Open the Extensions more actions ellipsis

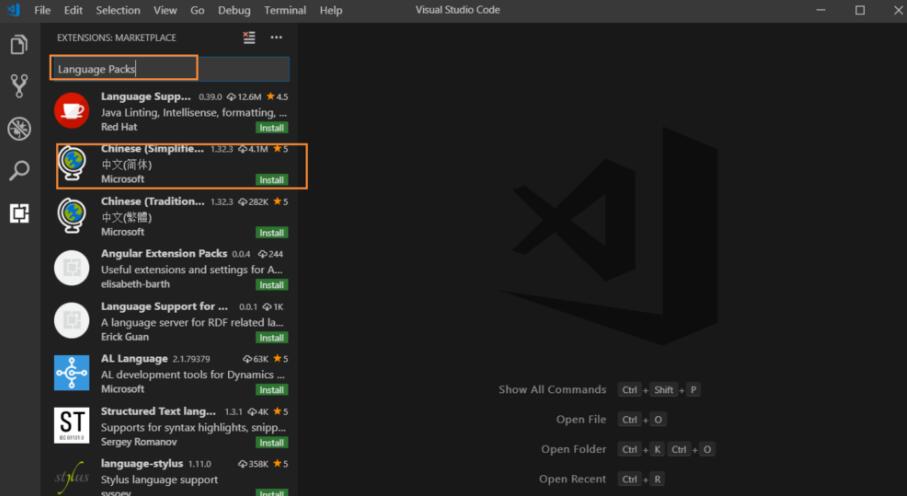tap(276, 38)
